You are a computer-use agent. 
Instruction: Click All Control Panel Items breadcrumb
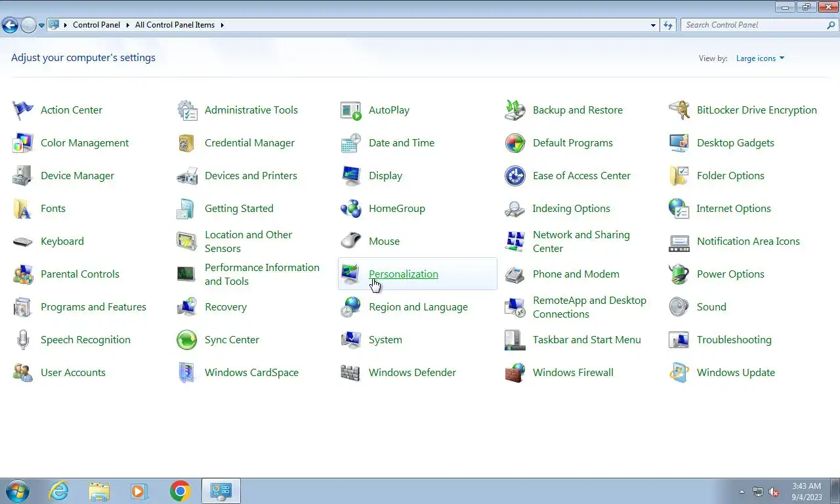click(x=175, y=25)
